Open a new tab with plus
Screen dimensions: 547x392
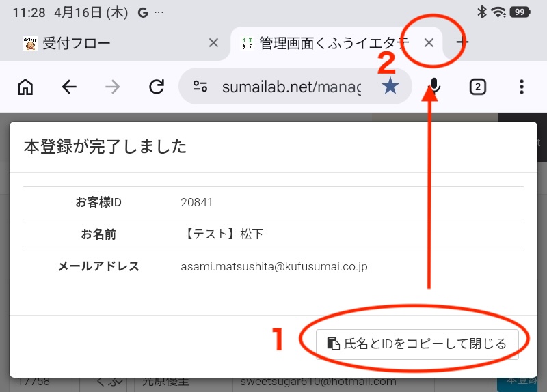462,42
